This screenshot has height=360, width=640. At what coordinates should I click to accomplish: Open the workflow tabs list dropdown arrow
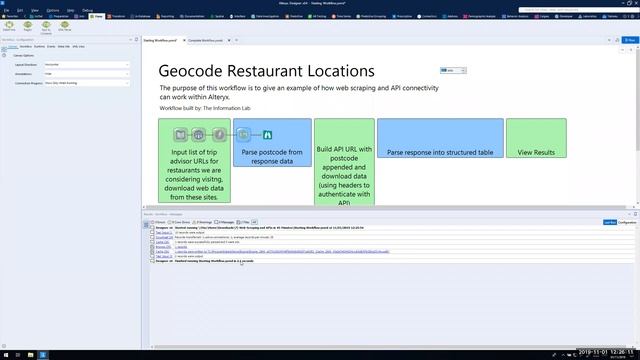tap(609, 40)
